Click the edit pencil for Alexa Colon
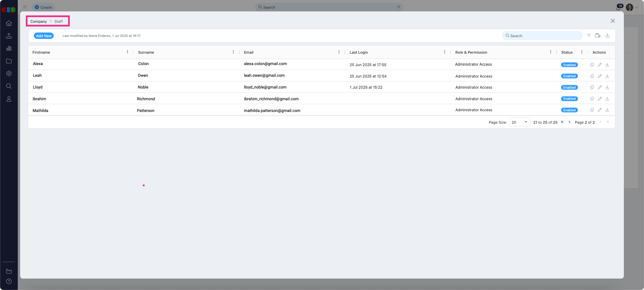The width and height of the screenshot is (644, 290). tap(600, 65)
